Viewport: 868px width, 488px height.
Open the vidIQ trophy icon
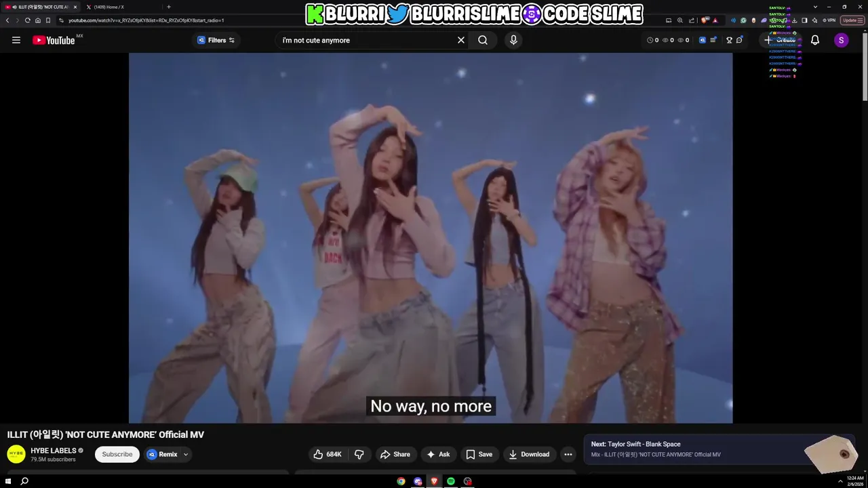coord(729,40)
